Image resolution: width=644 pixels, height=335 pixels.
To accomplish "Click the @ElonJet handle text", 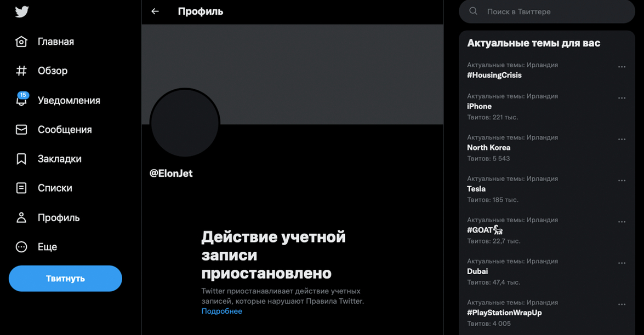I will coord(171,174).
